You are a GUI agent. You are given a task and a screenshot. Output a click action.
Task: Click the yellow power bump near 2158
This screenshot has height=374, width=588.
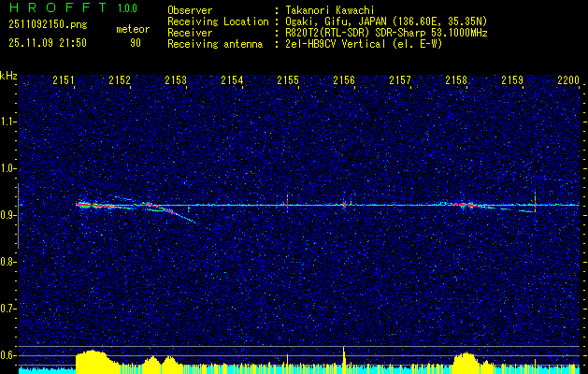coord(466,361)
